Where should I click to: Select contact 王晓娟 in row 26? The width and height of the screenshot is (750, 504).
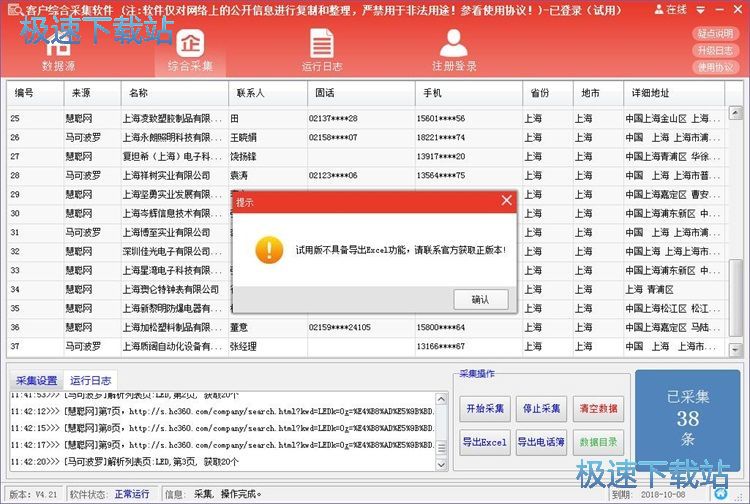click(243, 137)
